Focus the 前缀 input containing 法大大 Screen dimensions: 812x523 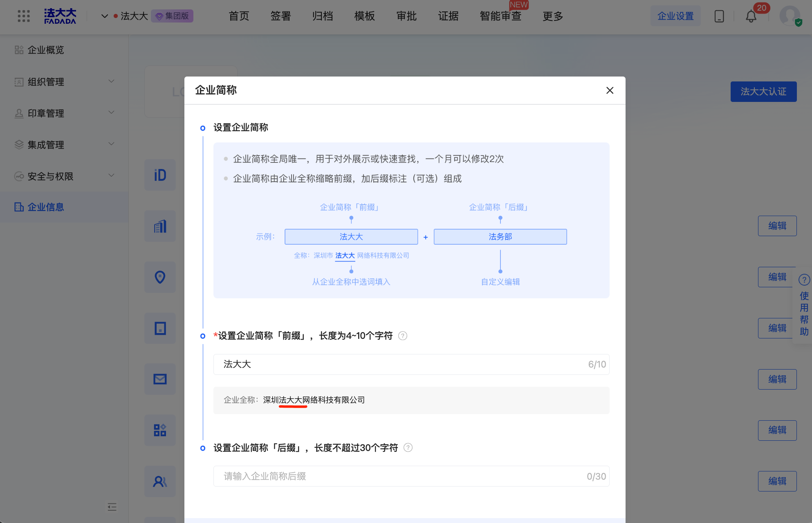tap(411, 364)
